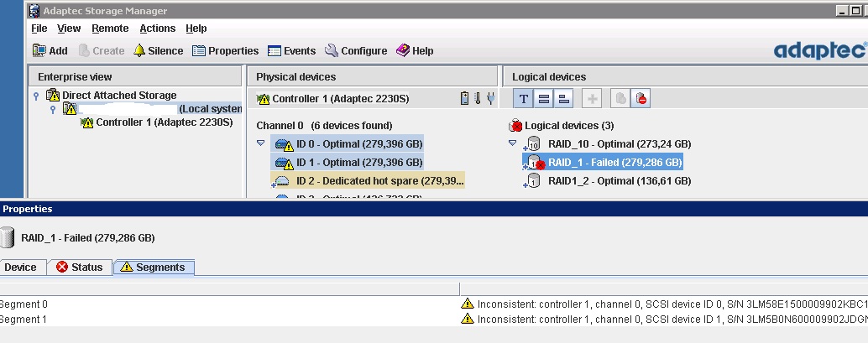868x343 pixels.
Task: Click the failed RAID_1 cylinder icon
Action: point(534,163)
